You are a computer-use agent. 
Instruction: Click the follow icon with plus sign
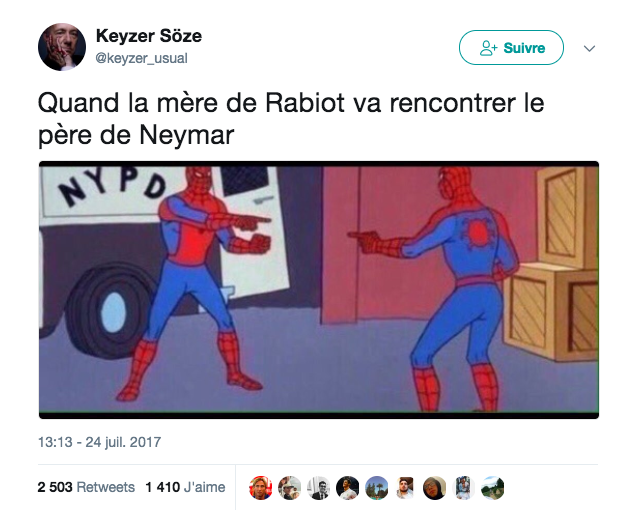pos(488,48)
